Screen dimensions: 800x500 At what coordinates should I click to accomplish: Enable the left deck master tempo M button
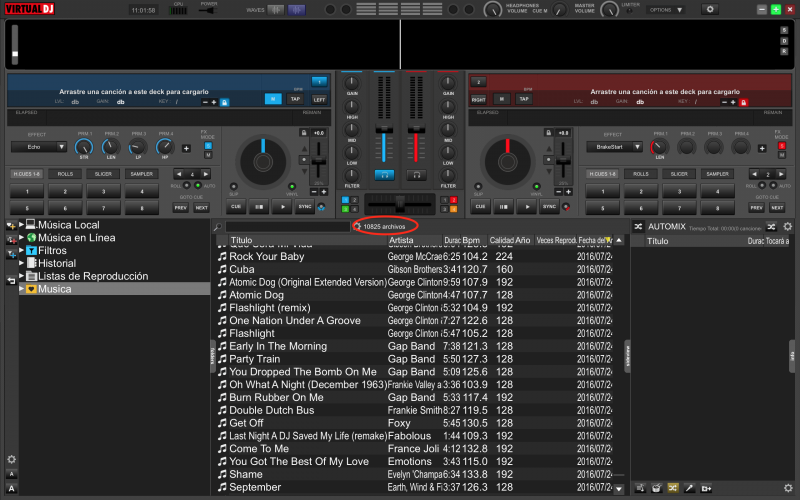273,99
